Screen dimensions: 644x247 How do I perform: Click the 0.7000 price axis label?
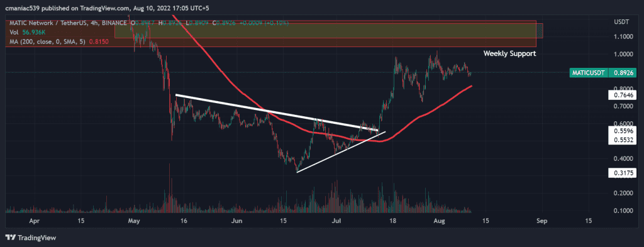tap(623, 106)
